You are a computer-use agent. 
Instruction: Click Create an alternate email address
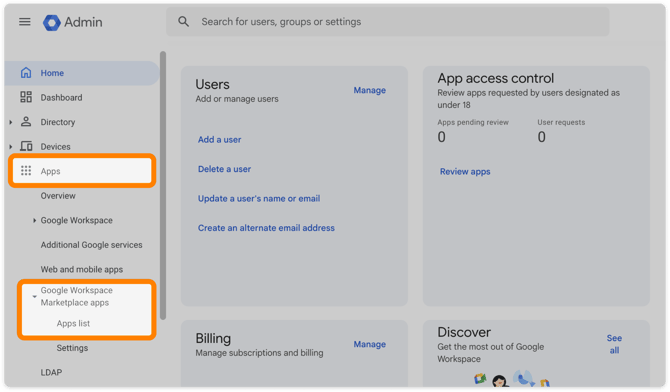266,228
